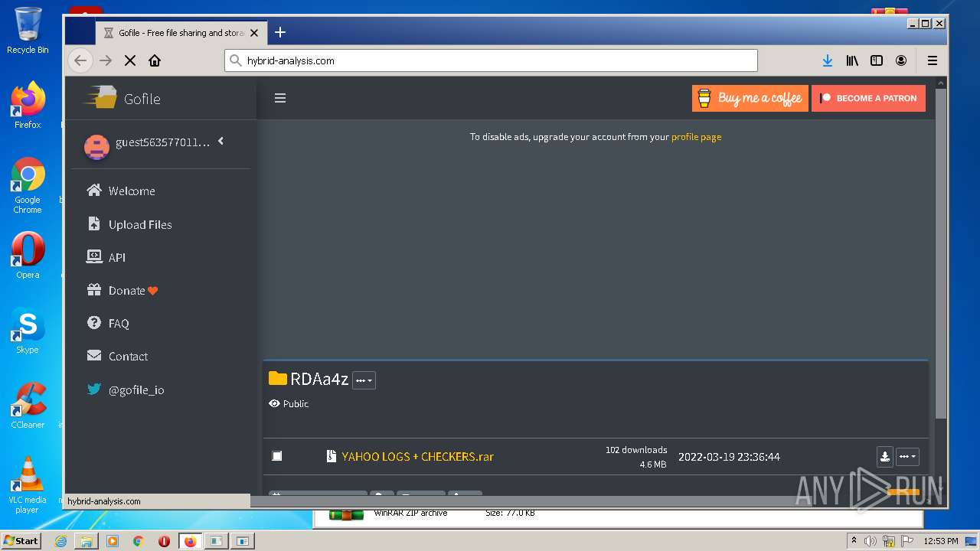Image resolution: width=980 pixels, height=551 pixels.
Task: Open the Skype desktop shortcut
Action: click(28, 331)
